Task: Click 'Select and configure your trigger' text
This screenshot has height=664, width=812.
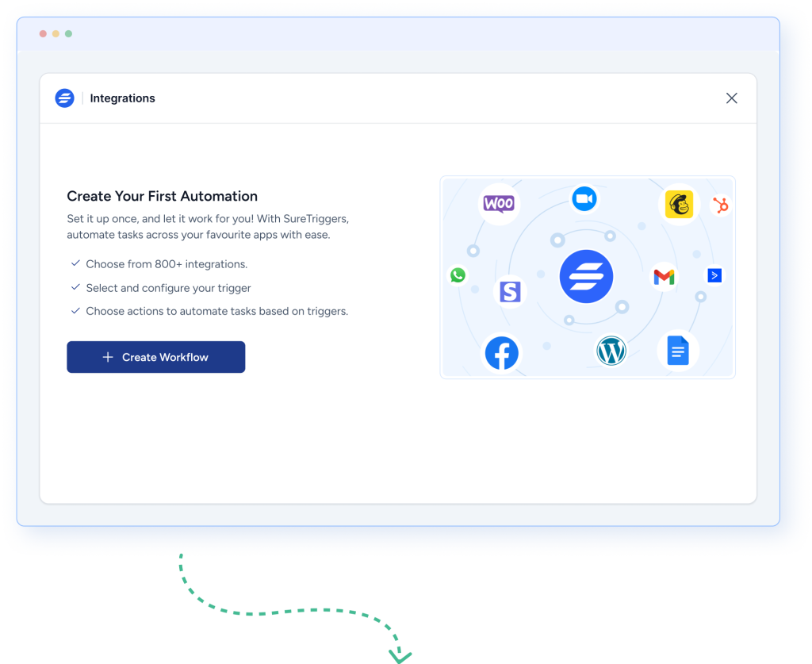Action: pyautogui.click(x=168, y=288)
